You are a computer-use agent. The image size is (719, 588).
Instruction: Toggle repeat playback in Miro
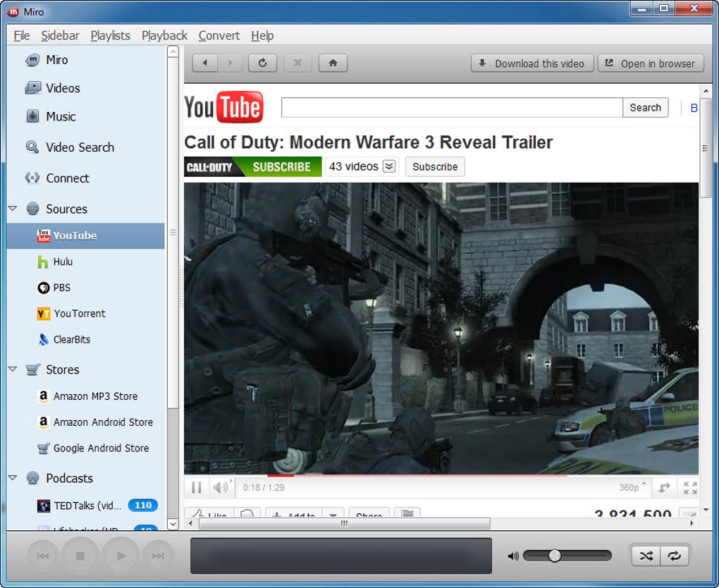(674, 556)
